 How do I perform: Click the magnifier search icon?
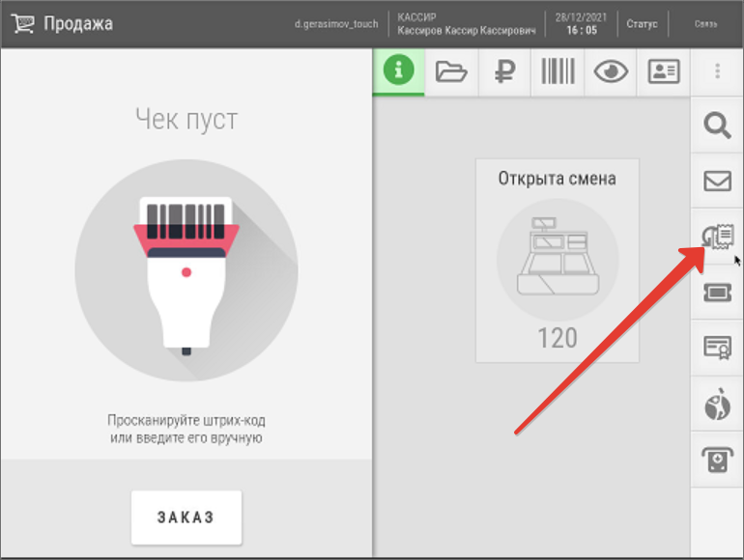click(x=717, y=126)
